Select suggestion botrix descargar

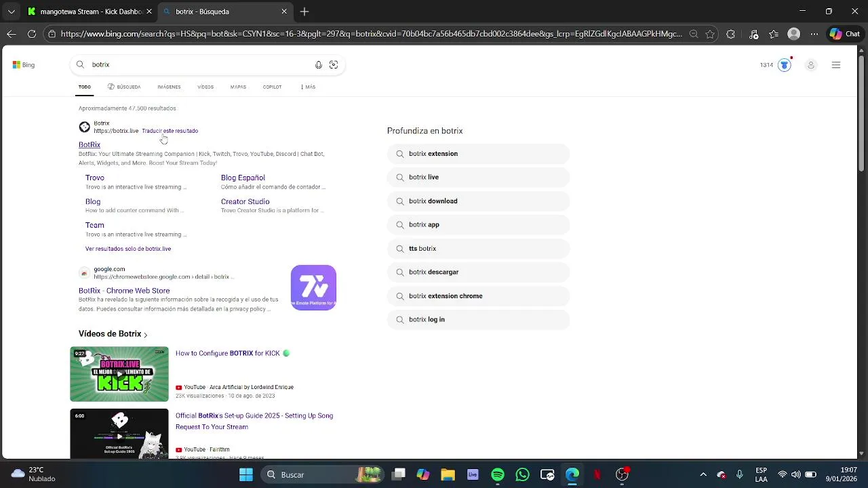point(478,272)
